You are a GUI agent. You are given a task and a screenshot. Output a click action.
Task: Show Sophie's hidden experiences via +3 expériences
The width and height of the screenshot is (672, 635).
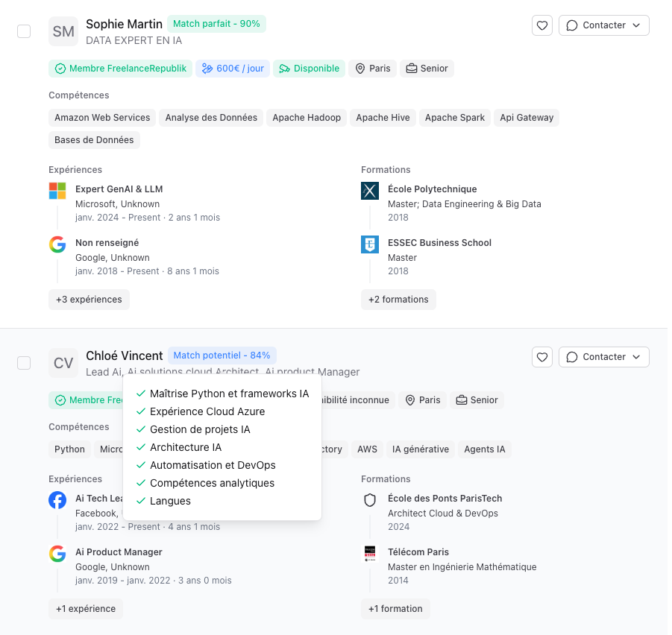click(89, 299)
